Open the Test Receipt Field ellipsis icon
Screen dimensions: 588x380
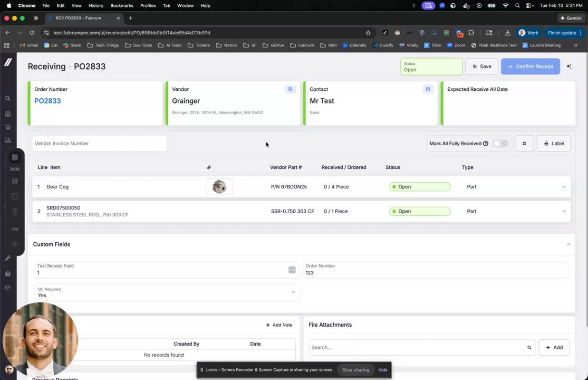click(x=292, y=270)
